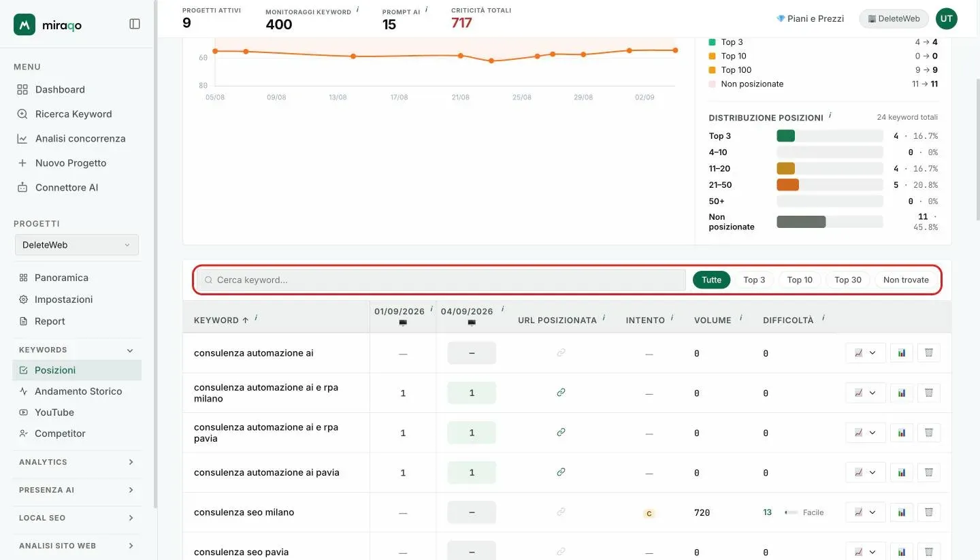Open bar chart for consulenza automazione ai pavia
Viewport: 980px width, 560px height.
pos(901,472)
